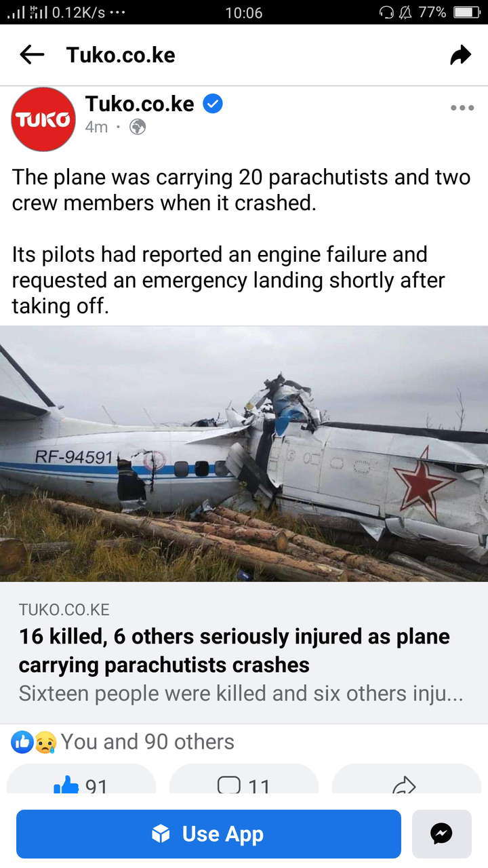This screenshot has width=488, height=868.
Task: Open the three-dot post options menu
Action: [x=462, y=107]
